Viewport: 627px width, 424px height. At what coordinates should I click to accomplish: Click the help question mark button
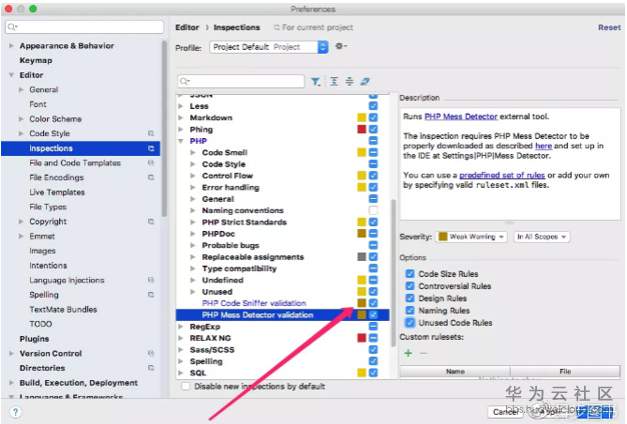click(15, 412)
